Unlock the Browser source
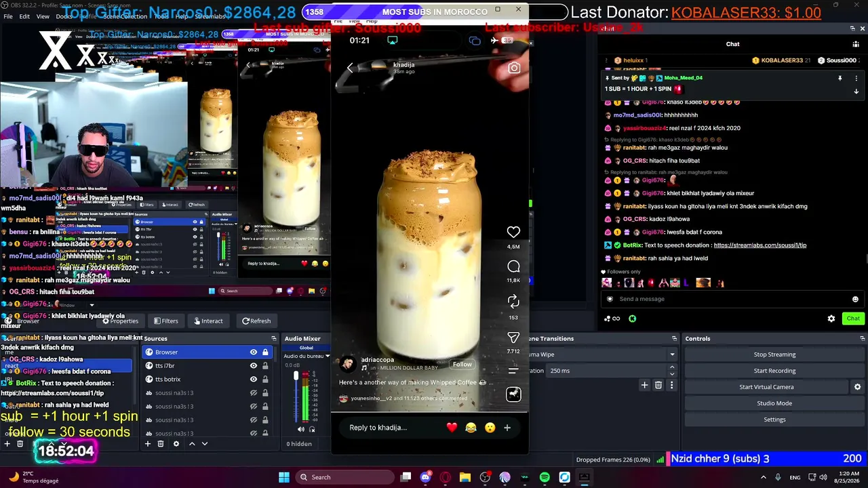Screen dimensions: 868x488 coord(265,352)
